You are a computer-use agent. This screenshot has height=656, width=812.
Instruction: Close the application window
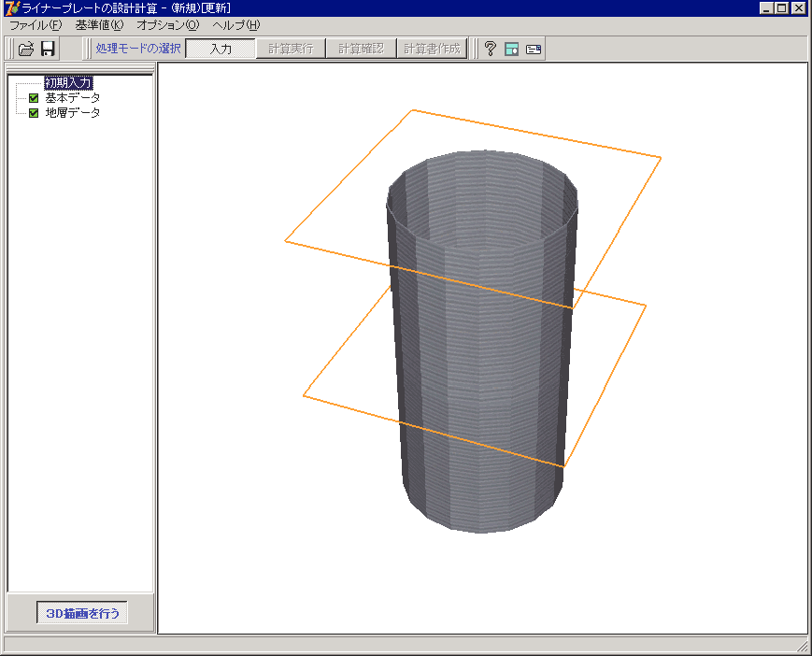pyautogui.click(x=799, y=7)
